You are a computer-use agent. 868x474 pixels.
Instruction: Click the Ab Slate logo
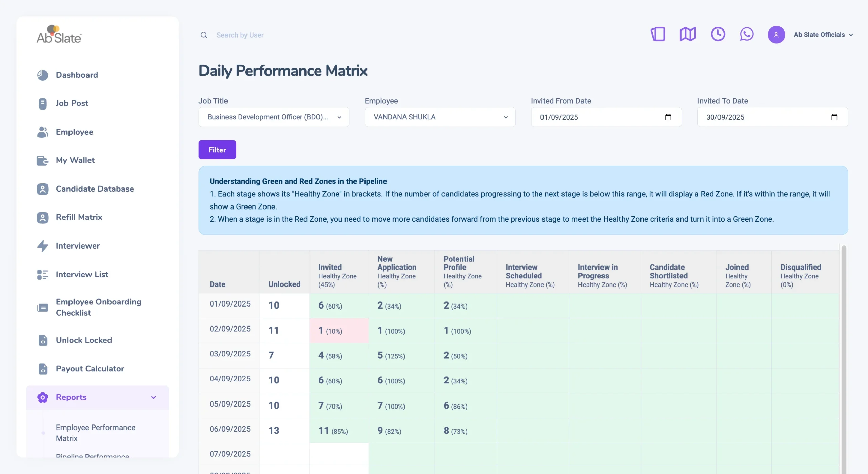coord(59,35)
